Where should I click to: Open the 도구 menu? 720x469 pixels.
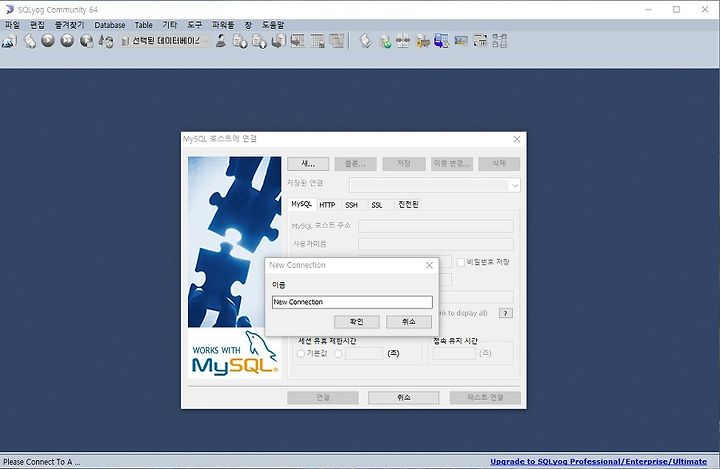[x=195, y=25]
